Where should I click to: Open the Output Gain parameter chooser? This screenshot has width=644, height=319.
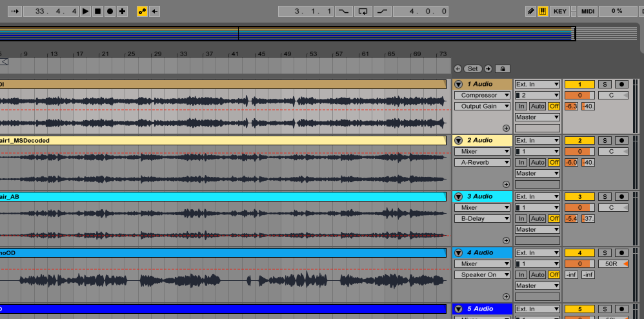point(482,107)
